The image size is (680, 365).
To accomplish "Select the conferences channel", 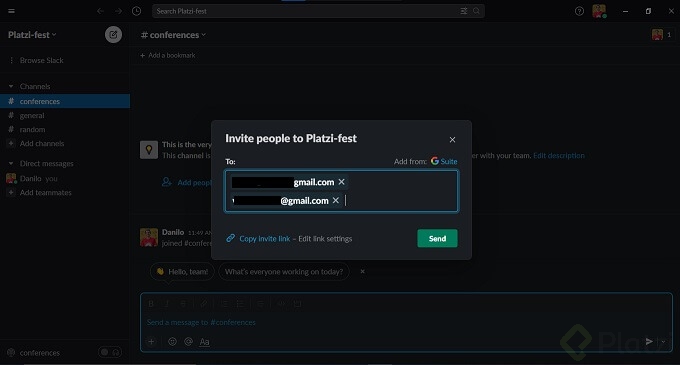I will (x=65, y=101).
